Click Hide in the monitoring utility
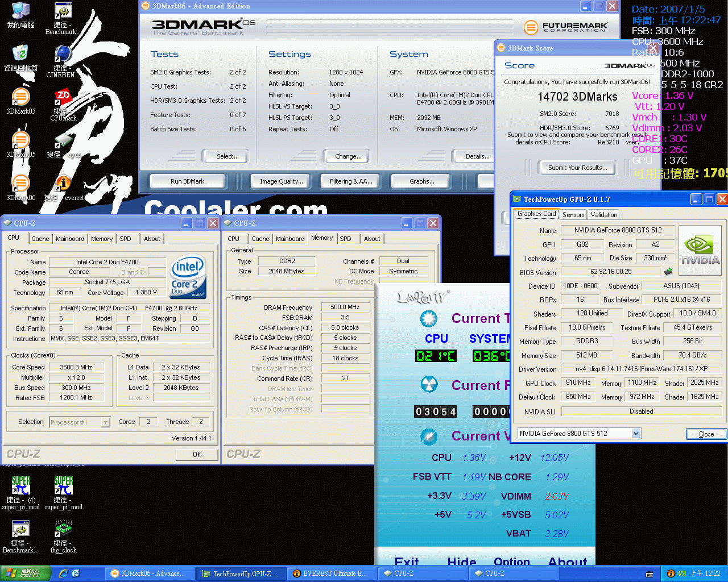Screen dimensions: 728x582 coord(462,562)
